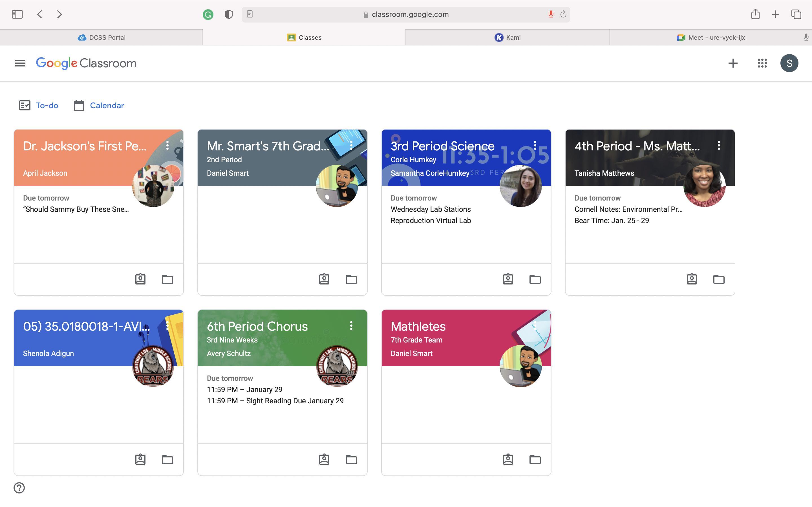The image size is (812, 507).
Task: Switch to the Kami tab
Action: tap(507, 37)
